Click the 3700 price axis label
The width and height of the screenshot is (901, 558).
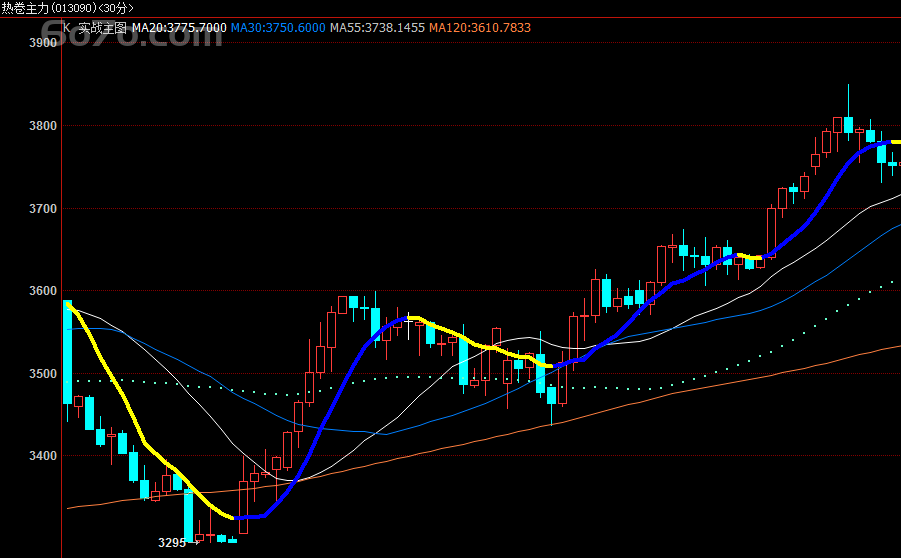(x=43, y=209)
